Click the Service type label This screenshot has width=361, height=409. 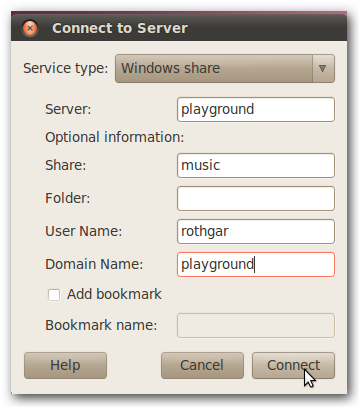pyautogui.click(x=66, y=68)
